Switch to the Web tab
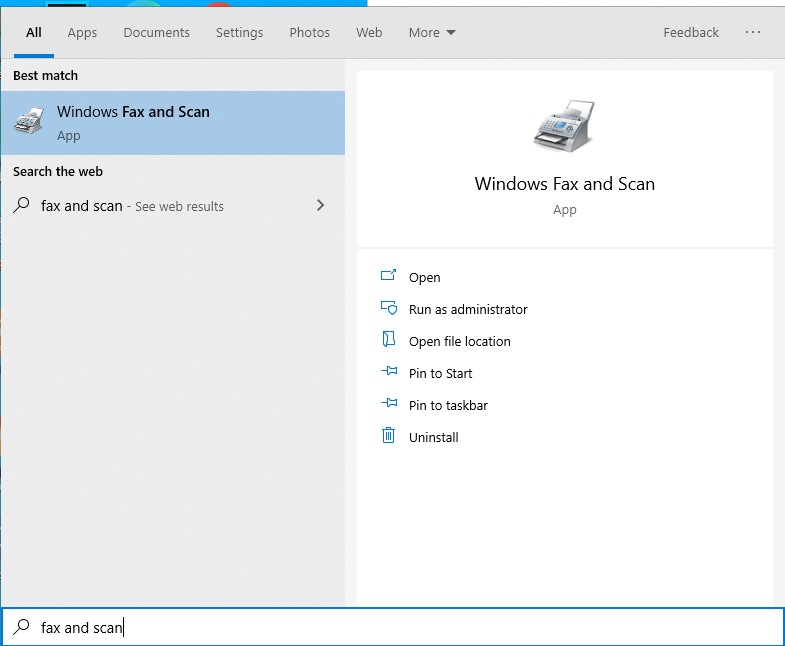The height and width of the screenshot is (646, 785). click(369, 33)
